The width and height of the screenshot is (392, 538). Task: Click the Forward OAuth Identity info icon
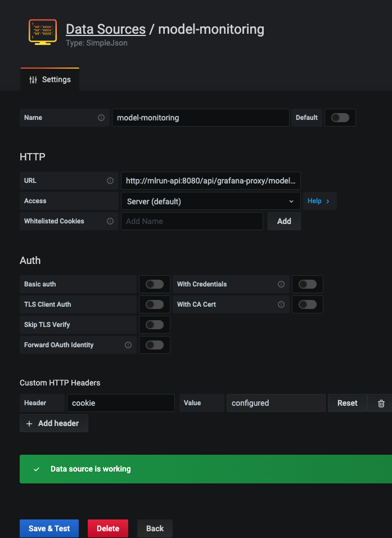coord(128,345)
